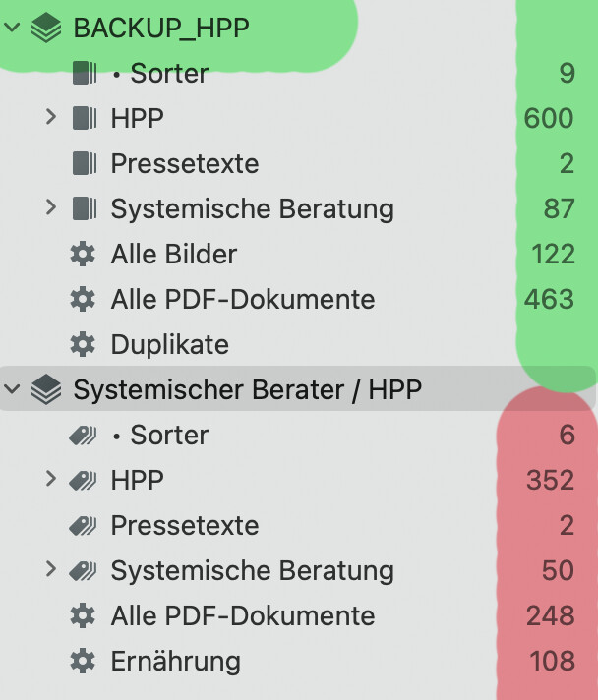Click the tag icon beside lower Pressetexte
This screenshot has height=700, width=598.
pyautogui.click(x=84, y=526)
